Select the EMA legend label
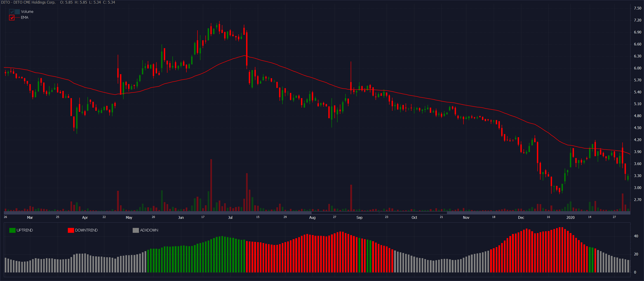Image resolution: width=644 pixels, height=281 pixels. [x=24, y=17]
